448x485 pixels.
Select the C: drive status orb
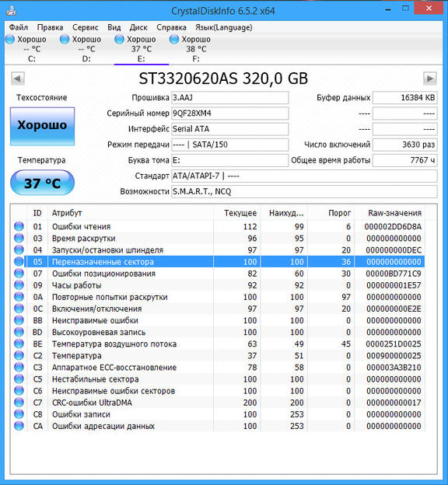point(10,40)
